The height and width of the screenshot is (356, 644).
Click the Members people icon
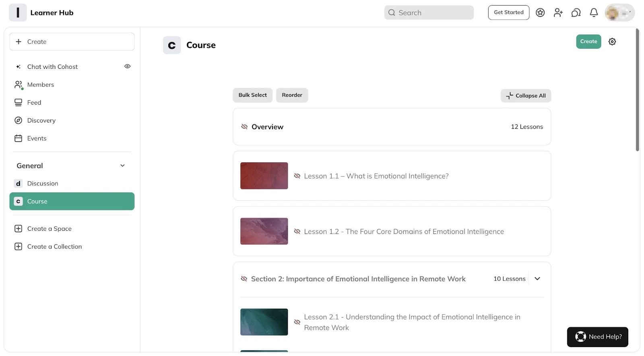[19, 85]
